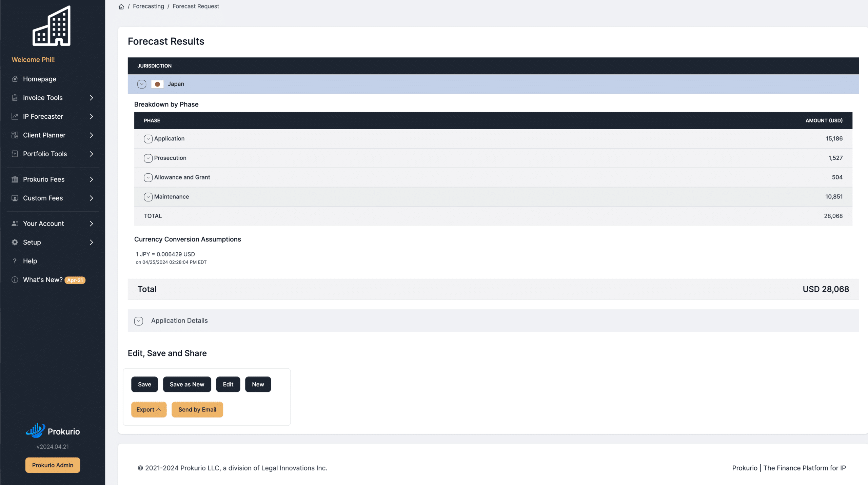868x485 pixels.
Task: Click the Prokurio Fees bank icon
Action: (15, 179)
